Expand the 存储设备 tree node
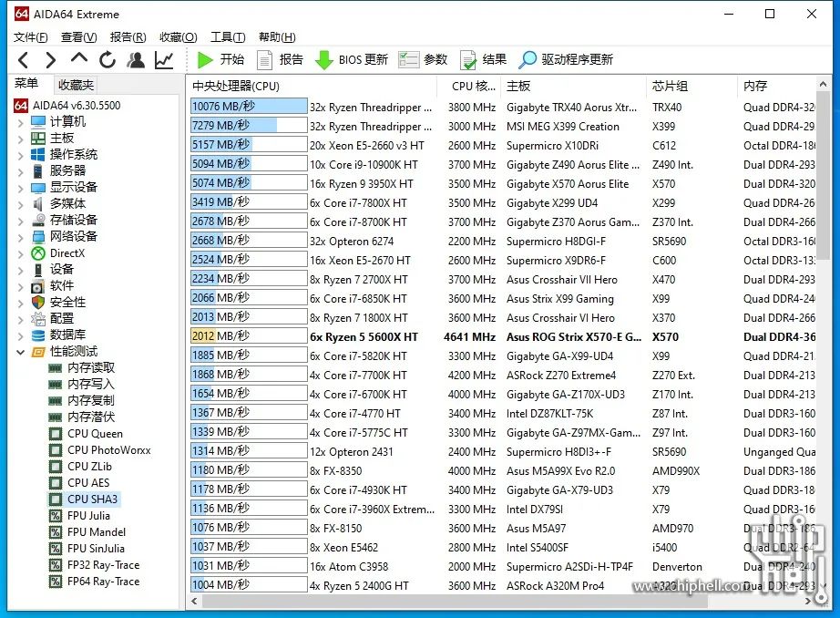The width and height of the screenshot is (840, 618). pos(20,221)
